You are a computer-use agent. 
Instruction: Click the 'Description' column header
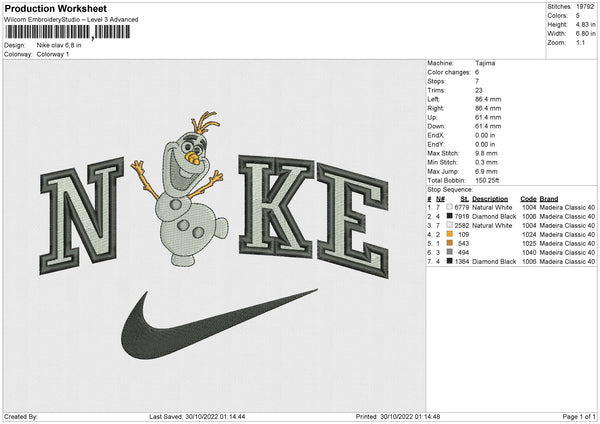pyautogui.click(x=490, y=199)
